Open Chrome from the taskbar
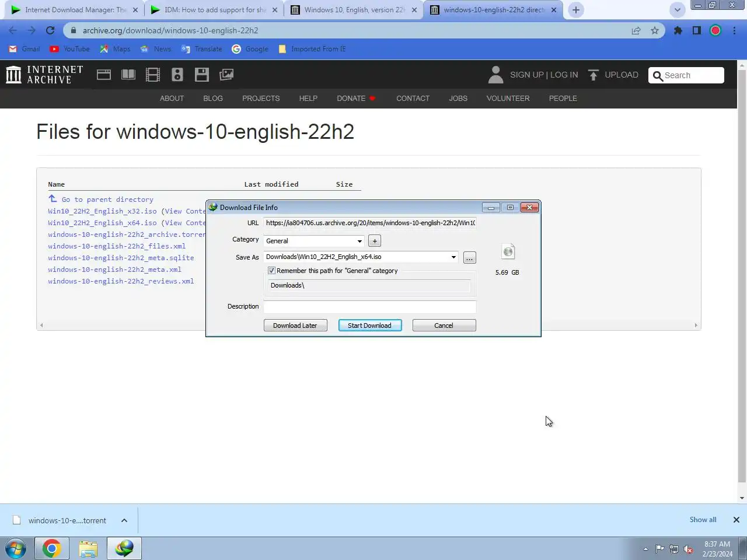 51,549
